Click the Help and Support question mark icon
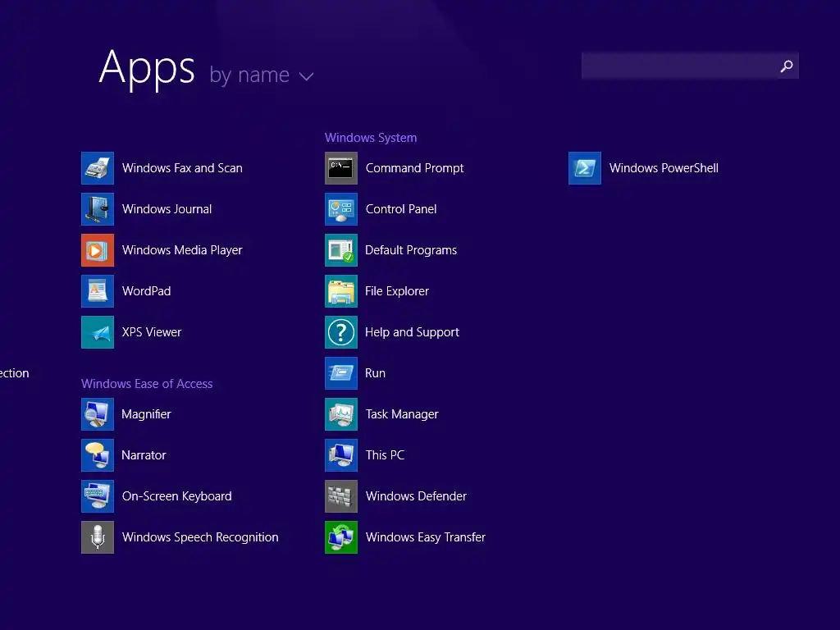Image resolution: width=840 pixels, height=630 pixels. tap(341, 332)
